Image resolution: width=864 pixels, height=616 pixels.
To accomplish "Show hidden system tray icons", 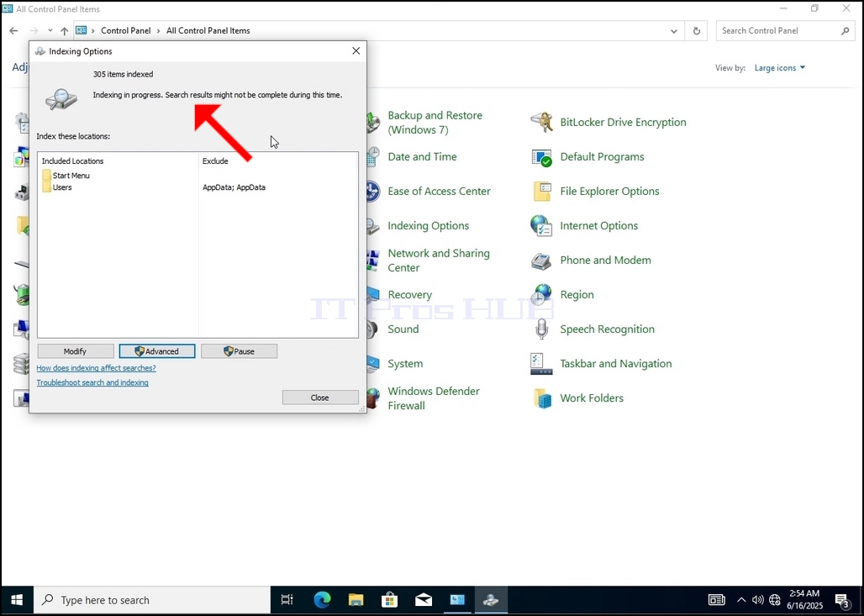I will point(741,600).
